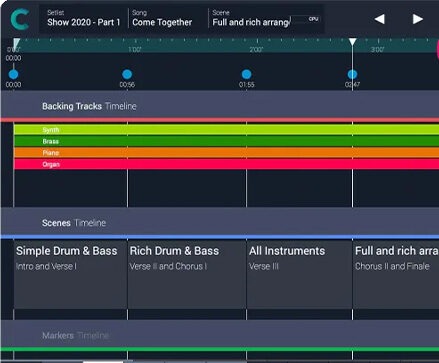Click the 'Organ' track label
439x363 pixels.
51,164
